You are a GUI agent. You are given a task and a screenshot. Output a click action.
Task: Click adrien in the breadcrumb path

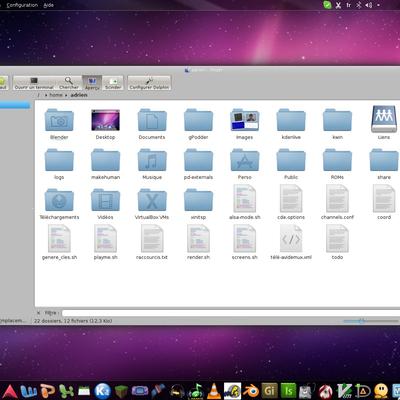[79, 95]
